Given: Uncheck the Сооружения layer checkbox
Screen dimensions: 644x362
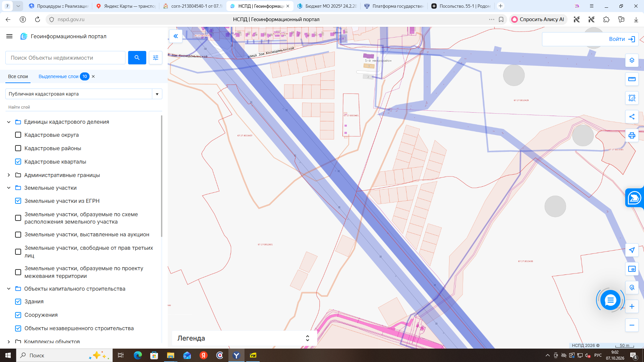Looking at the screenshot, I should coord(18,315).
